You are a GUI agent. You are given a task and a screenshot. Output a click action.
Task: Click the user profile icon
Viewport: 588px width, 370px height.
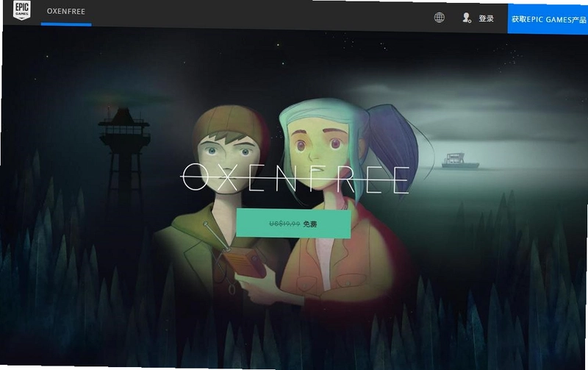(467, 18)
